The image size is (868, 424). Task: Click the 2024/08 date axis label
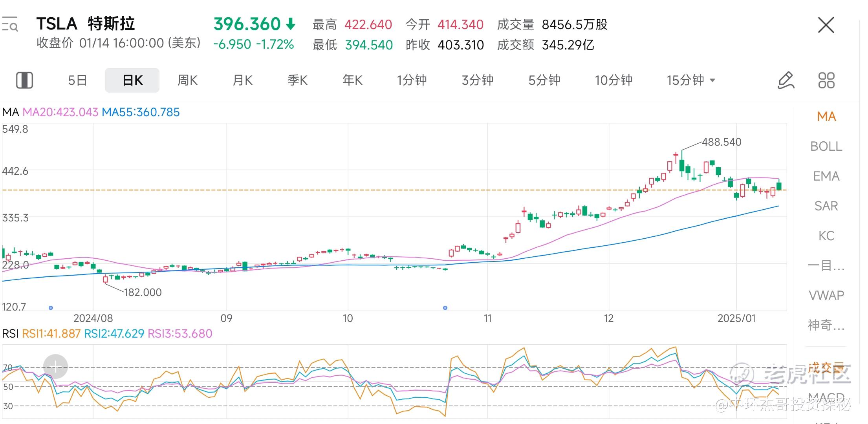click(x=93, y=318)
